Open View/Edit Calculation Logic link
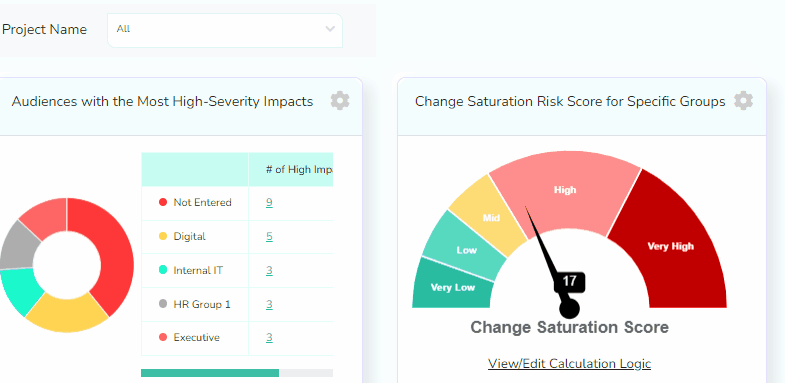This screenshot has width=785, height=383. coord(569,363)
